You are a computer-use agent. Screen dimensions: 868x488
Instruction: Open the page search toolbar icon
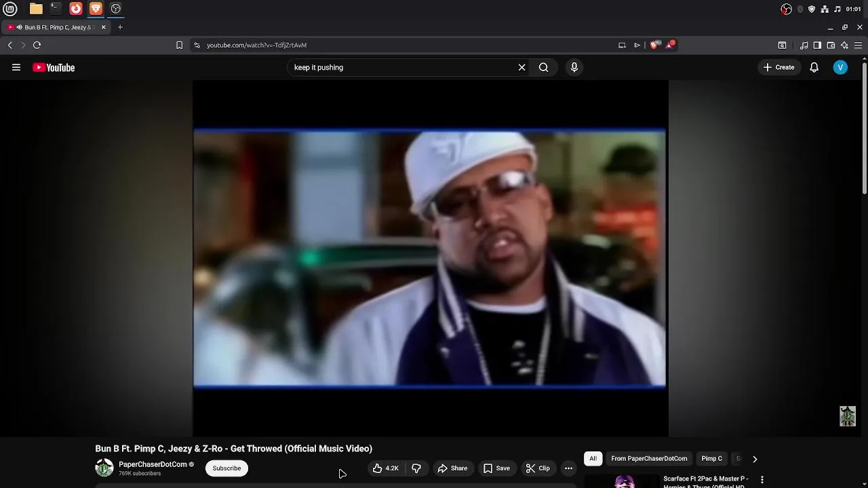point(782,45)
